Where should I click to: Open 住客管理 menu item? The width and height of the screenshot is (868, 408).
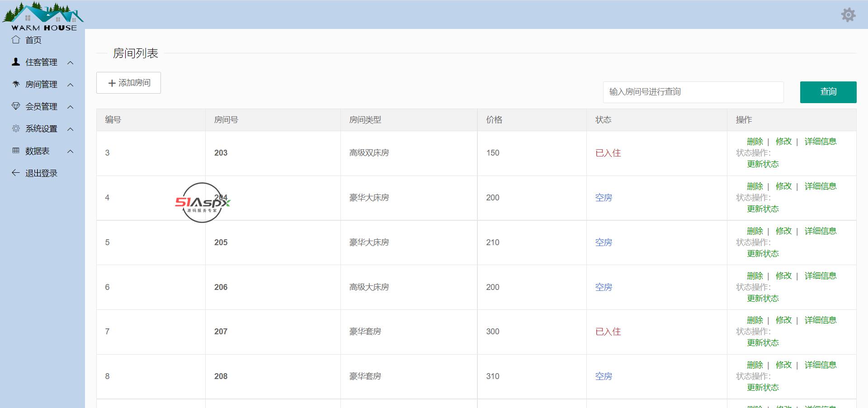coord(41,62)
